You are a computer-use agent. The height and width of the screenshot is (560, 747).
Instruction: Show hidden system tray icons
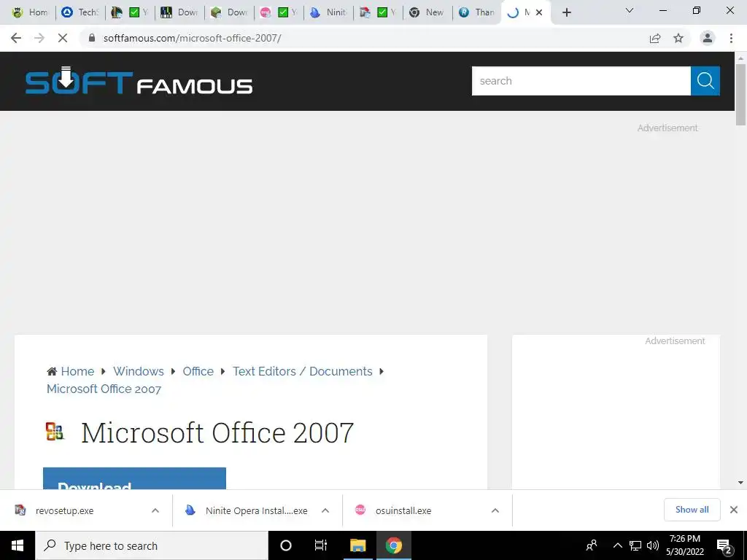(x=617, y=545)
